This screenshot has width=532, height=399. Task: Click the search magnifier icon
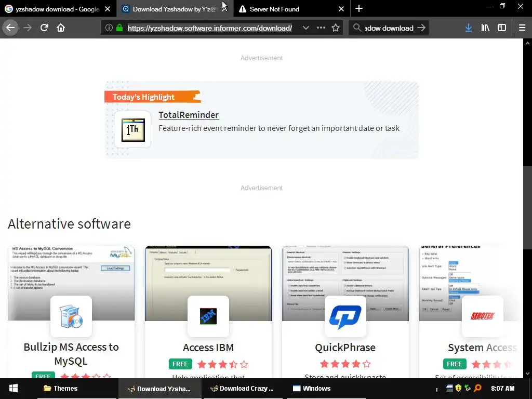357,28
